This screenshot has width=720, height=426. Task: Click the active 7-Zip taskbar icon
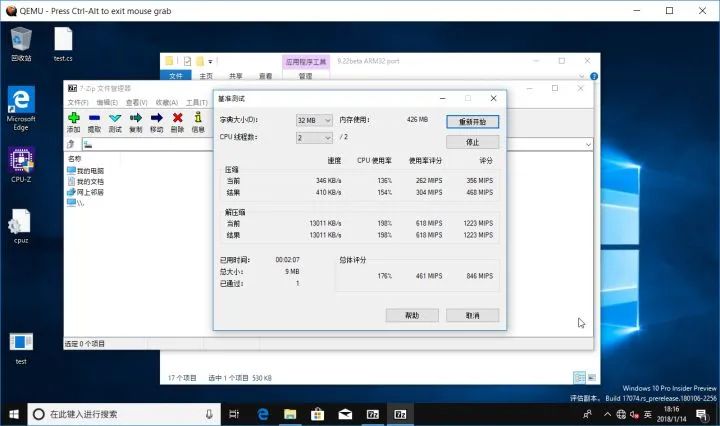pyautogui.click(x=400, y=415)
